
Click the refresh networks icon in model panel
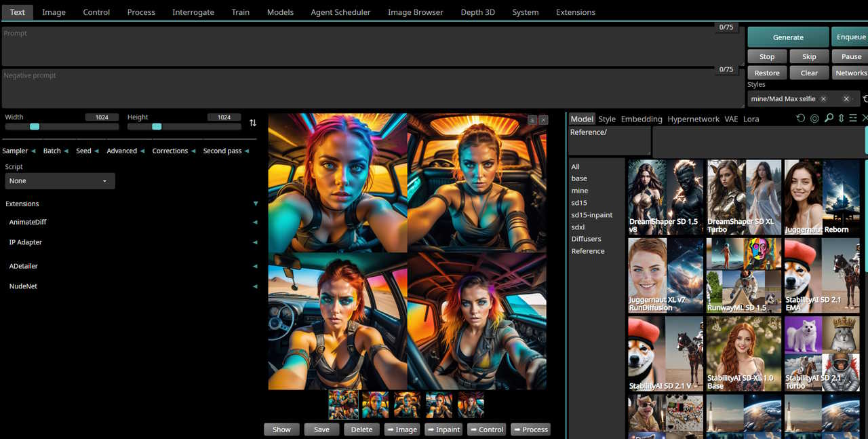[x=801, y=118]
